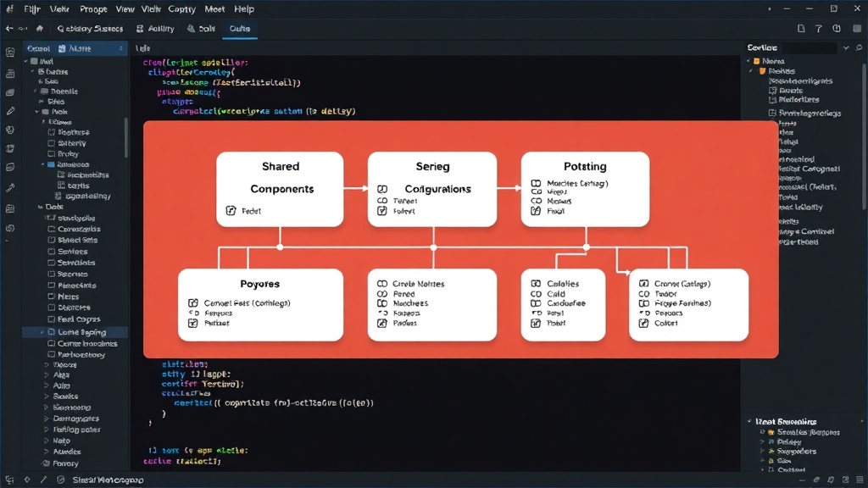Open the Proope menu
The image size is (868, 488).
click(93, 8)
